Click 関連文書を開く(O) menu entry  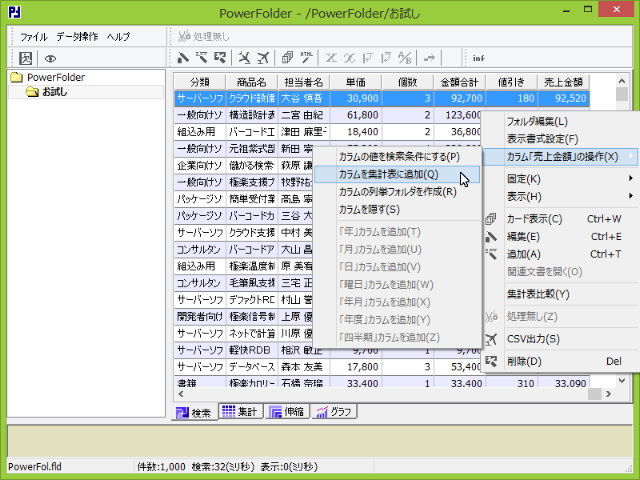click(561, 272)
